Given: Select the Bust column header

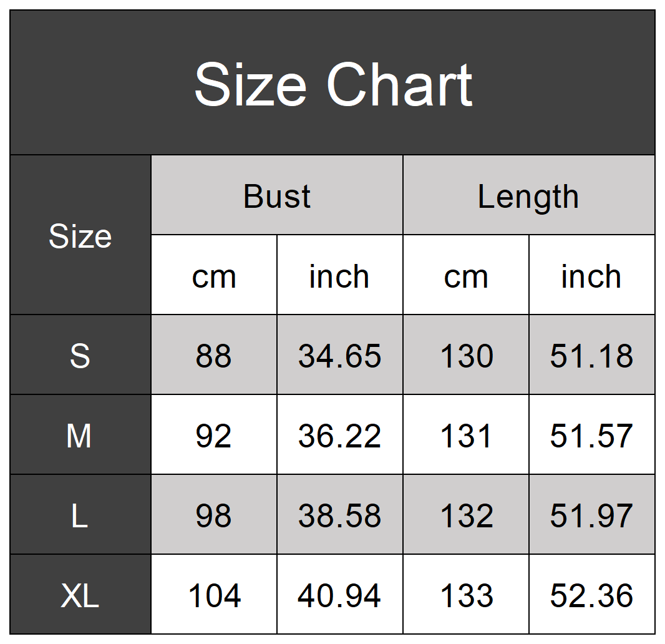Looking at the screenshot, I should coord(277,196).
